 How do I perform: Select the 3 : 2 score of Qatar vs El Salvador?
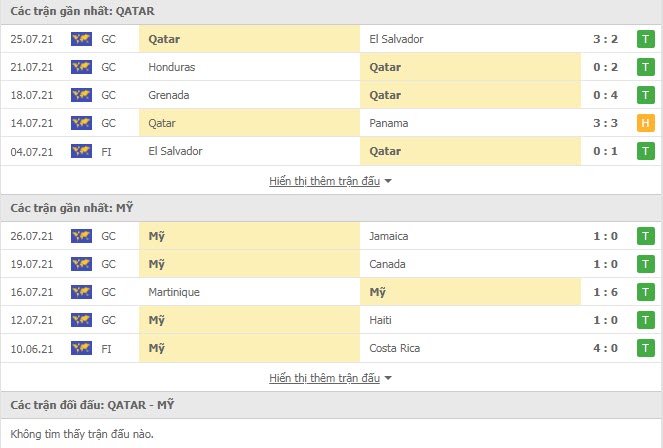[x=605, y=39]
